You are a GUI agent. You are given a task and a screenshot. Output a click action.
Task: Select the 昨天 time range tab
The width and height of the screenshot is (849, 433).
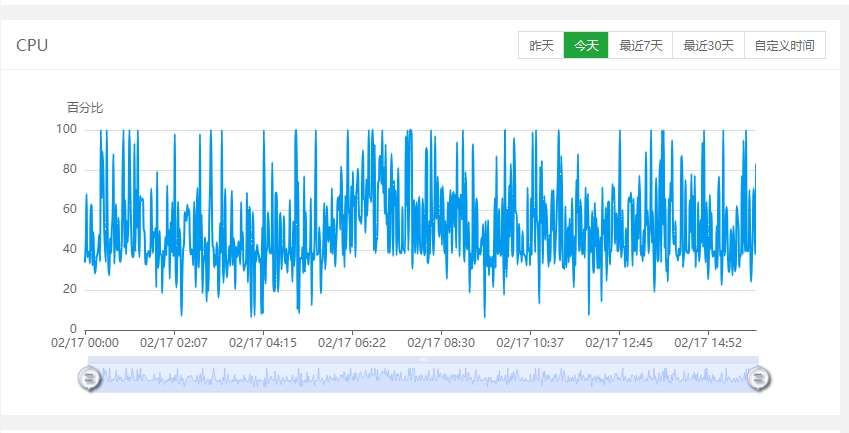tap(541, 46)
